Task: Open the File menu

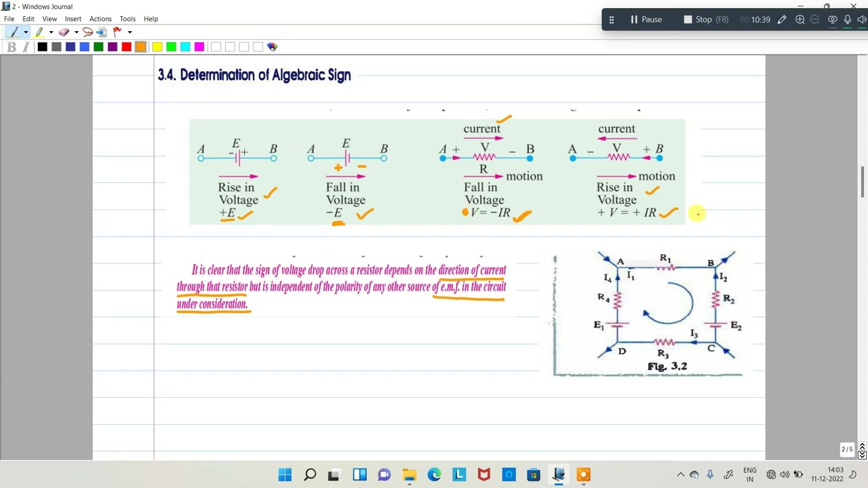Action: pyautogui.click(x=9, y=19)
